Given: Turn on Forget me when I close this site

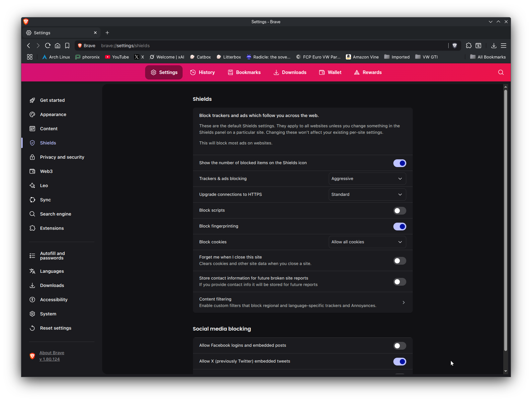Looking at the screenshot, I should [x=400, y=261].
